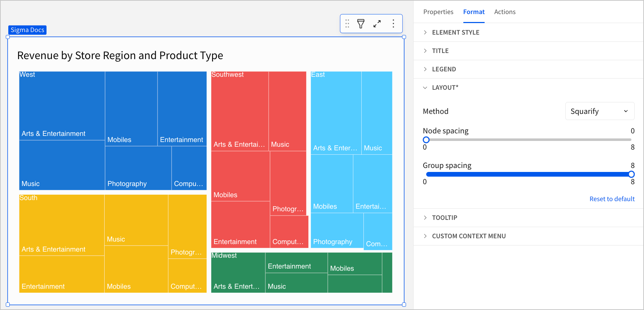
Task: Expand the LEGEND section
Action: [529, 69]
